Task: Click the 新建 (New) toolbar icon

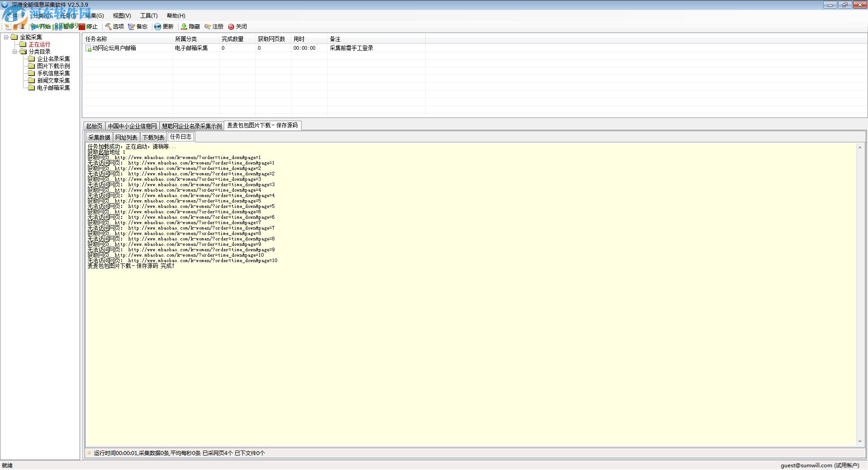Action: (8, 27)
